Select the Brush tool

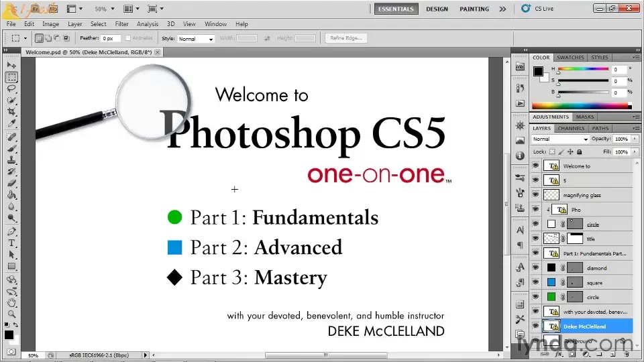coord(11,149)
